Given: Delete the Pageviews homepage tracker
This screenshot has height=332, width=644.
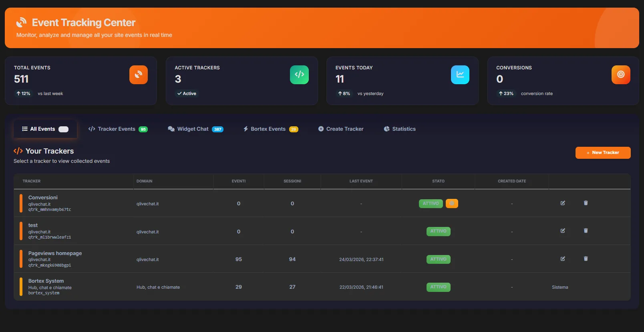Looking at the screenshot, I should [586, 259].
